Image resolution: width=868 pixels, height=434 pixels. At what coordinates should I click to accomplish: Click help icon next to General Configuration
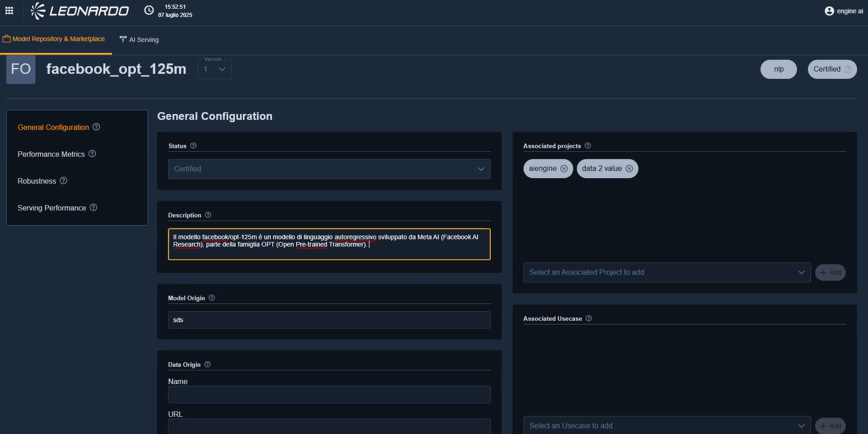(x=97, y=127)
